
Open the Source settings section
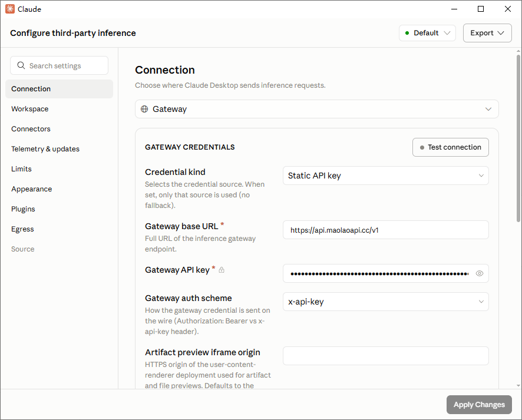pos(60,249)
